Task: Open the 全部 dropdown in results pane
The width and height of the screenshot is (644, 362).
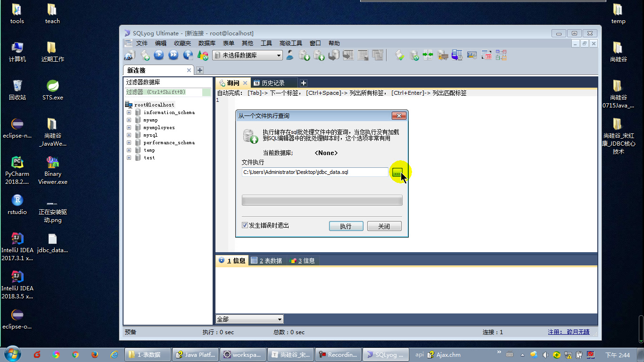Action: click(x=249, y=319)
